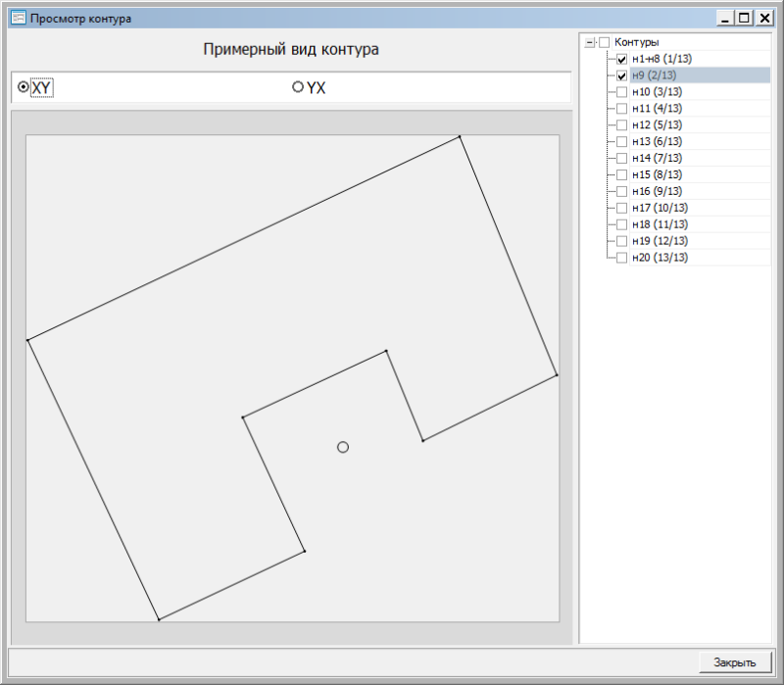This screenshot has height=685, width=784.
Task: Uncheck the н1-н8 (1/13) contour checkbox
Action: click(x=621, y=59)
